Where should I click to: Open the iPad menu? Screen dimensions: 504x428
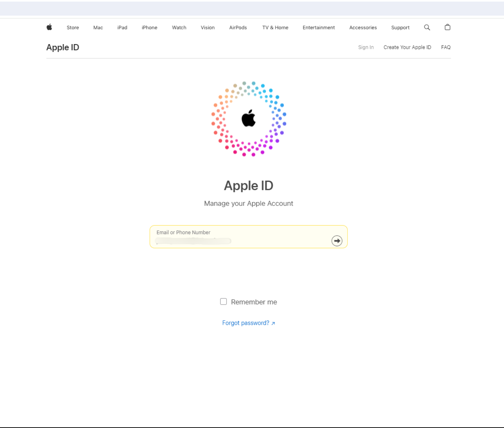(122, 28)
